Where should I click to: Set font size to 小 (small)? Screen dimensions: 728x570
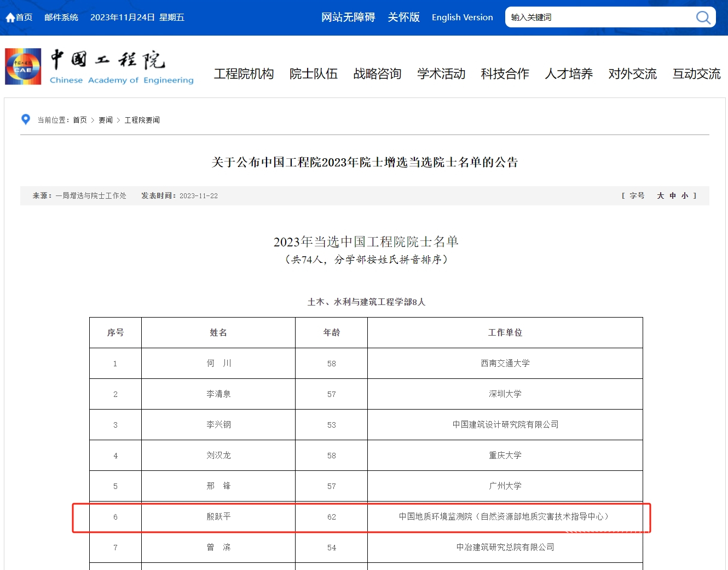coord(684,195)
